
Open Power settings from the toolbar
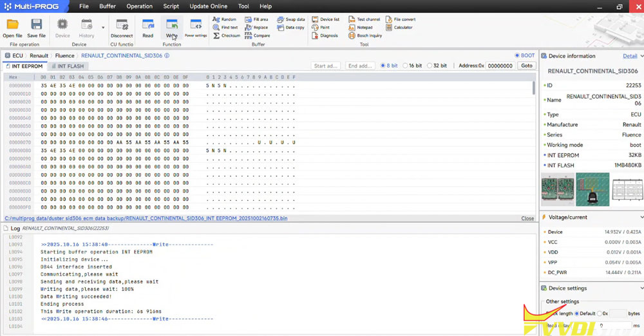tap(196, 26)
